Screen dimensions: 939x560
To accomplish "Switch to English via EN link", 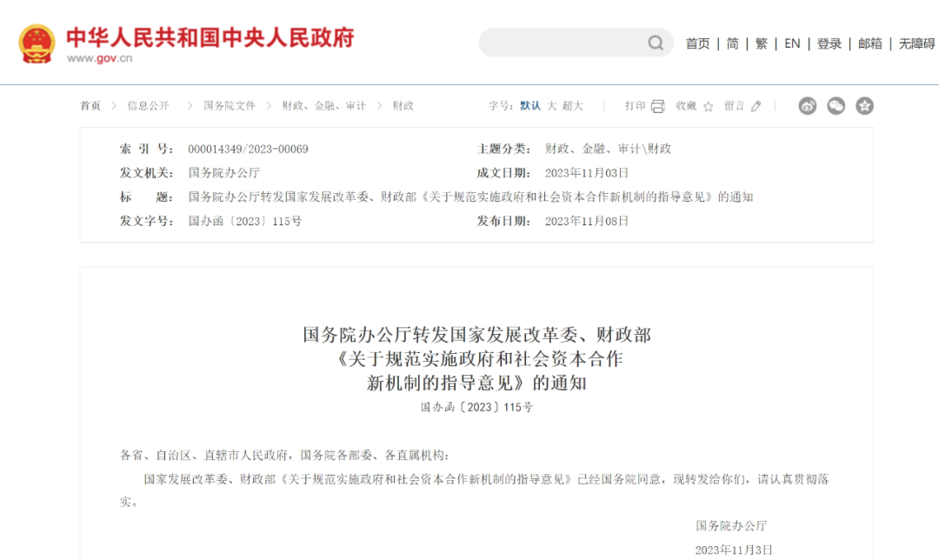I will (792, 43).
